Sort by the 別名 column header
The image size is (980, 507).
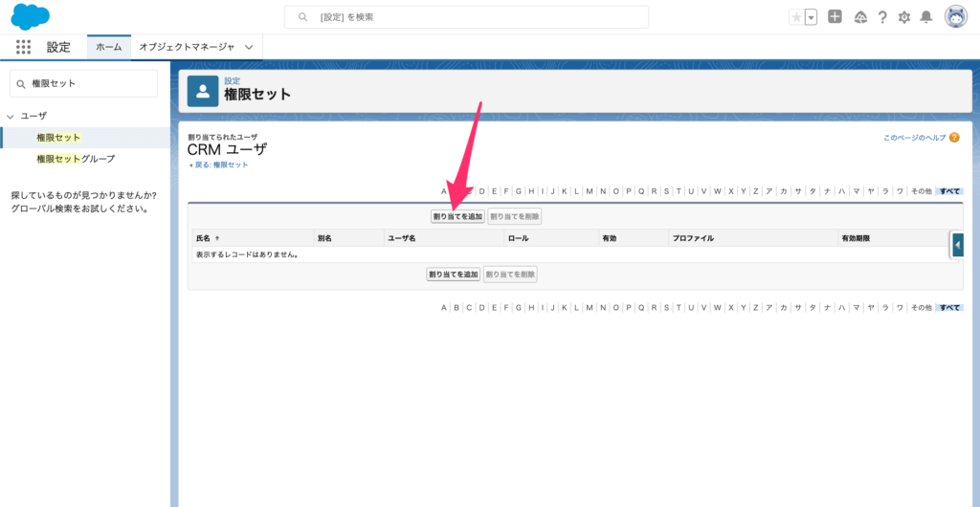tap(324, 238)
